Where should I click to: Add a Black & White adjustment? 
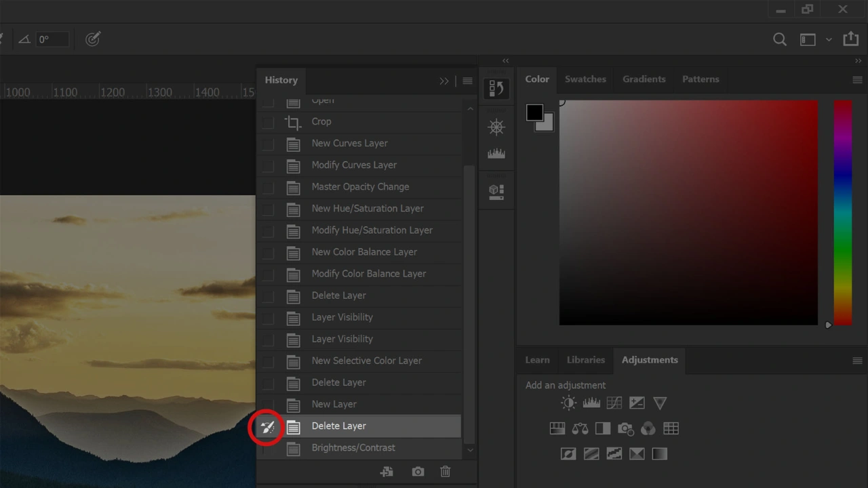pos(603,428)
